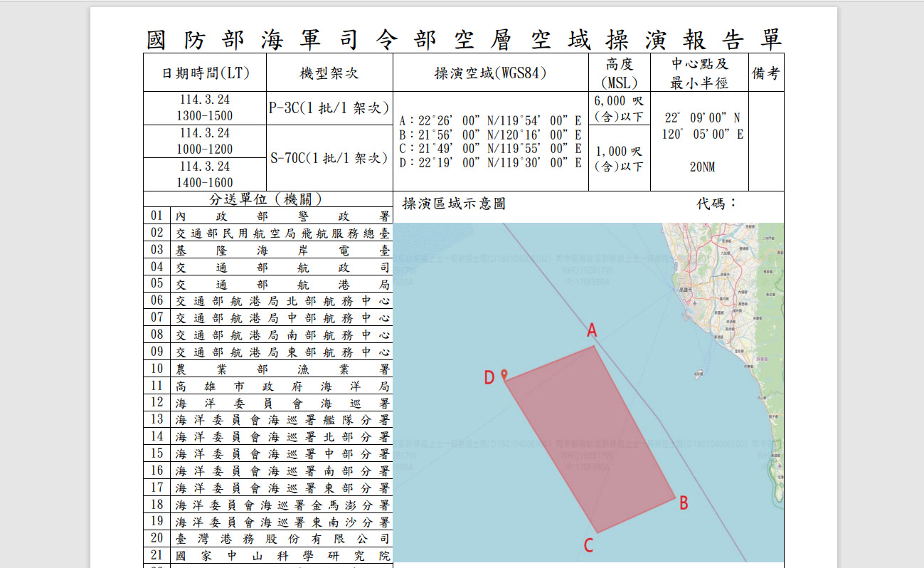Click the 6,000呎(含)以下 altitude cell

coord(618,108)
